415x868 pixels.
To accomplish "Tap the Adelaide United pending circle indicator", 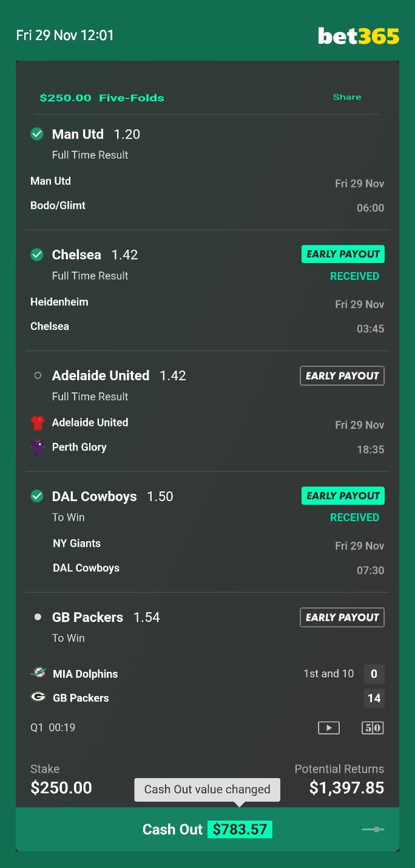I will tap(38, 376).
